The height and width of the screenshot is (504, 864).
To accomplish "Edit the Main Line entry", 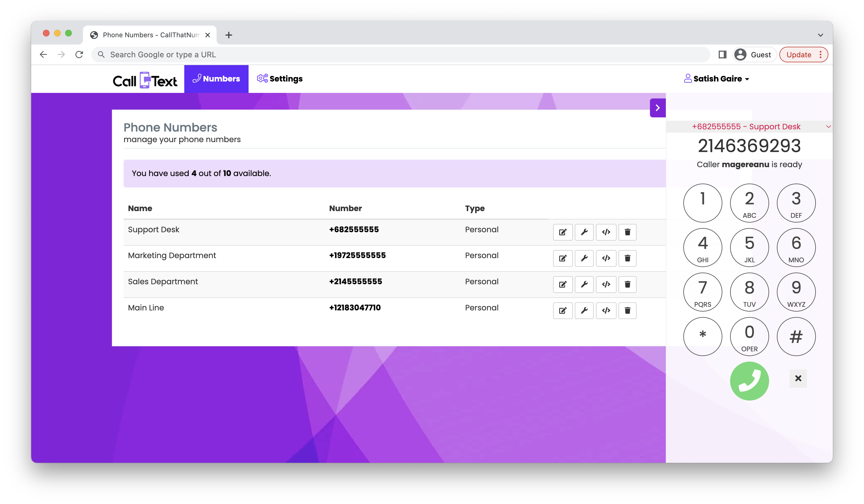I will (x=563, y=310).
